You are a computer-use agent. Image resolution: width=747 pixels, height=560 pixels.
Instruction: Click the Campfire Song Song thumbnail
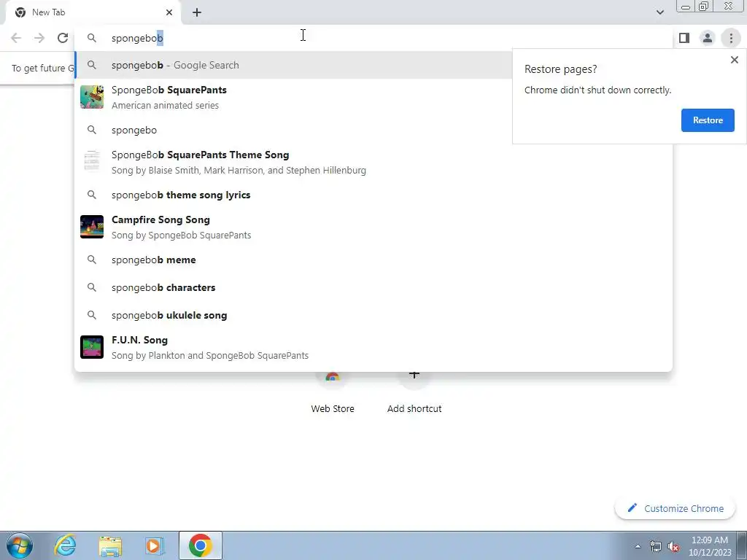(92, 227)
